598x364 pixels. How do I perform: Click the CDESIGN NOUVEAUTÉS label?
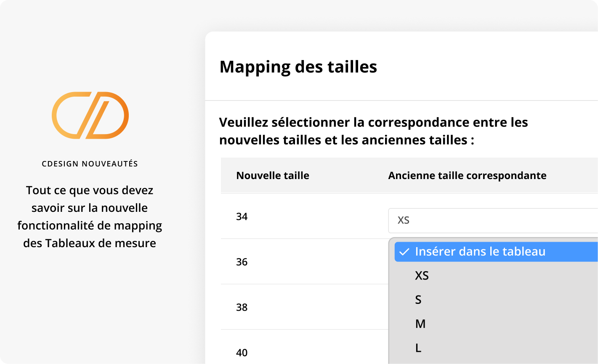coord(90,164)
